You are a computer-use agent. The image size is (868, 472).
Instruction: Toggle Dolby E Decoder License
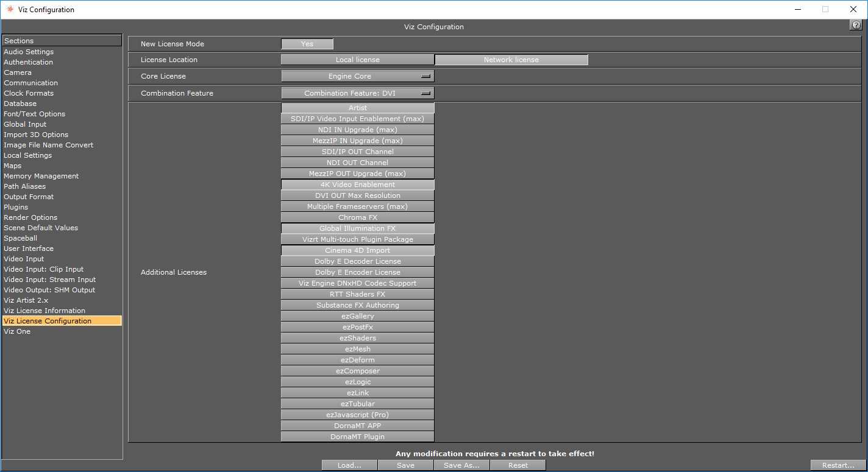click(x=358, y=261)
